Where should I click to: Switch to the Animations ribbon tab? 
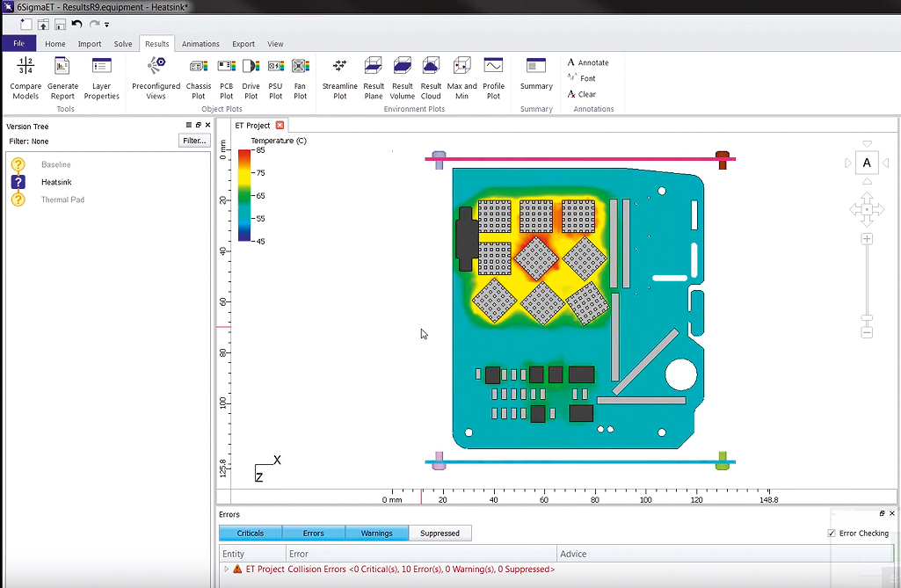point(200,44)
